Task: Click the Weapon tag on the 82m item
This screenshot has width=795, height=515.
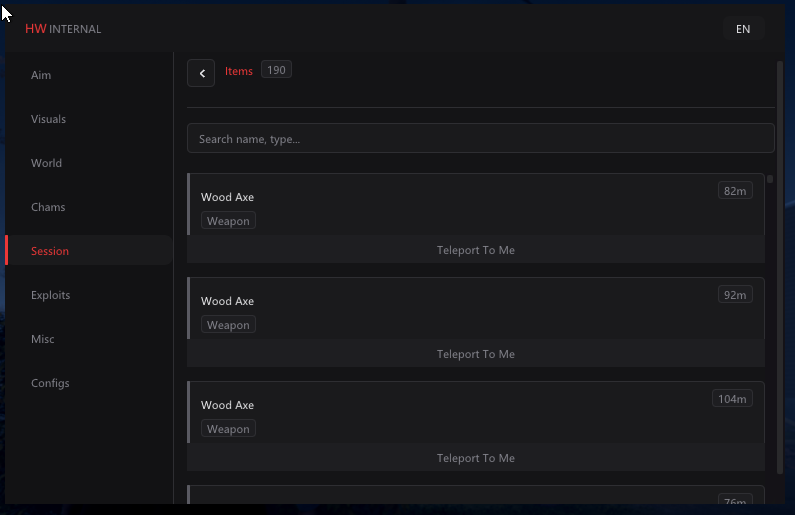Action: pos(228,220)
